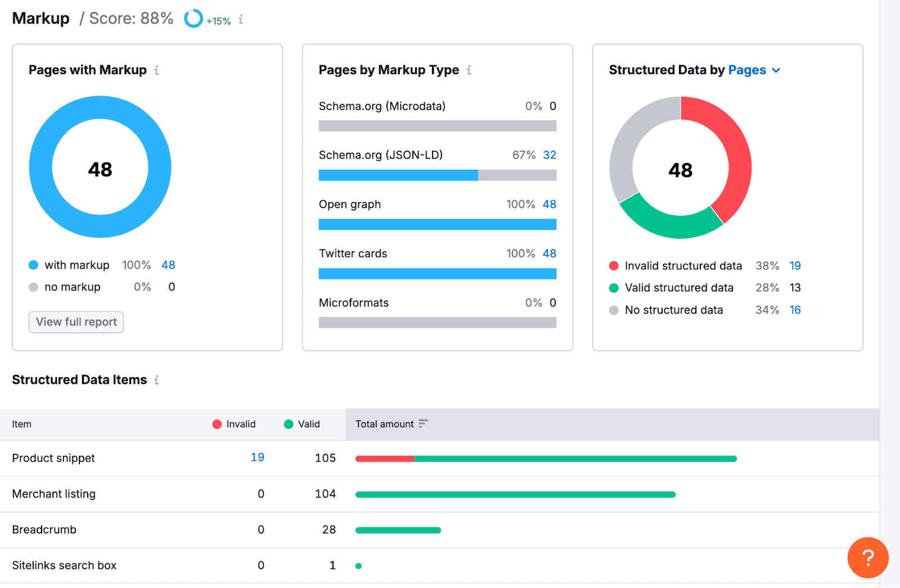The height and width of the screenshot is (588, 900).
Task: Open the 19 invalid Product snippet link
Action: click(257, 458)
